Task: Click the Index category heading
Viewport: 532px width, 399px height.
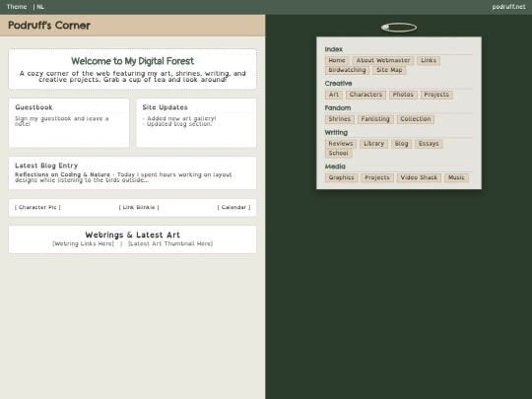Action: (x=334, y=49)
